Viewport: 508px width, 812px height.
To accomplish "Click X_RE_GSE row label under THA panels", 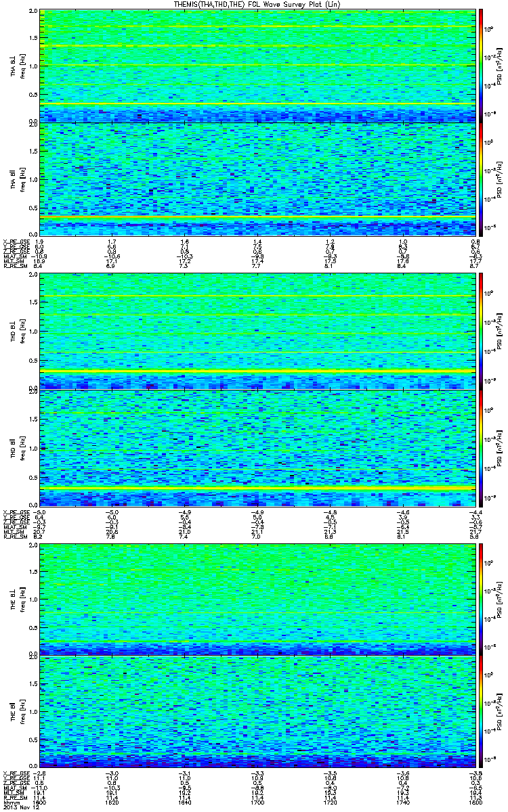I will [15, 242].
